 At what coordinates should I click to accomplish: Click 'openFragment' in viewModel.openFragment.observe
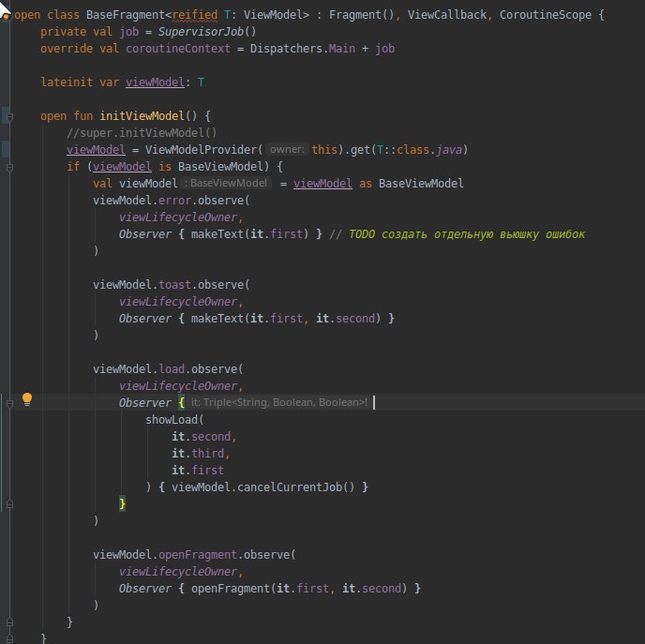[198, 556]
